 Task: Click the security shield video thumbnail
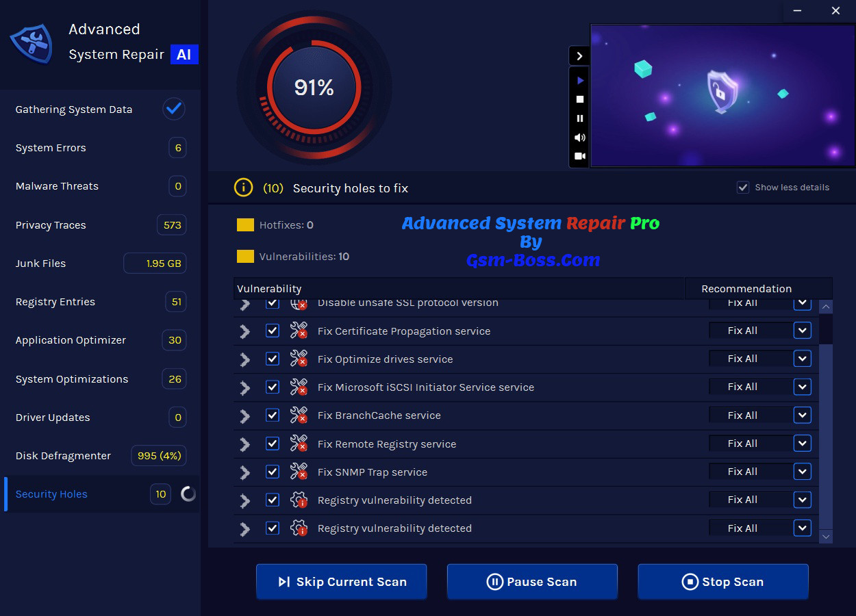722,96
